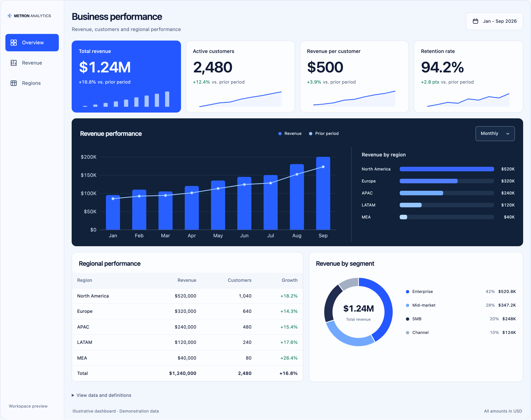Go to the Overview menu item
The image size is (531, 420).
point(32,43)
